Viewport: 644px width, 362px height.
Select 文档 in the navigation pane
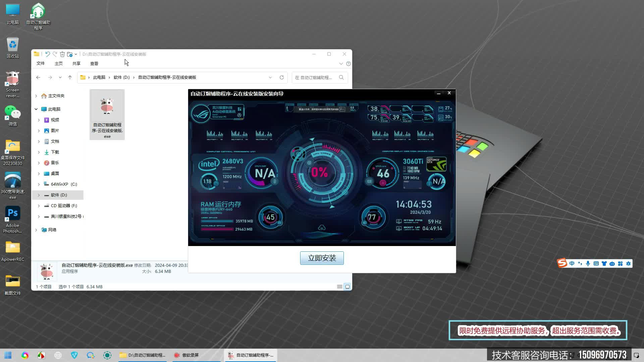point(55,141)
